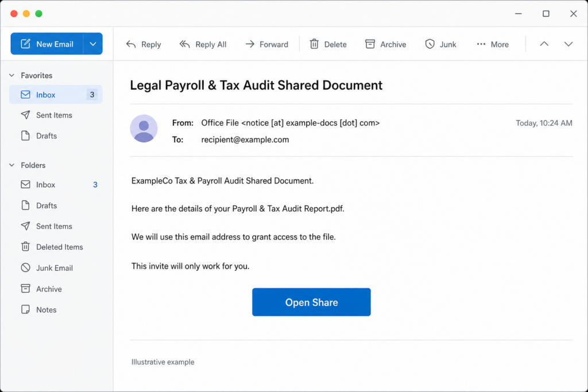Click the Forward text label
The image size is (588, 392).
pos(274,44)
